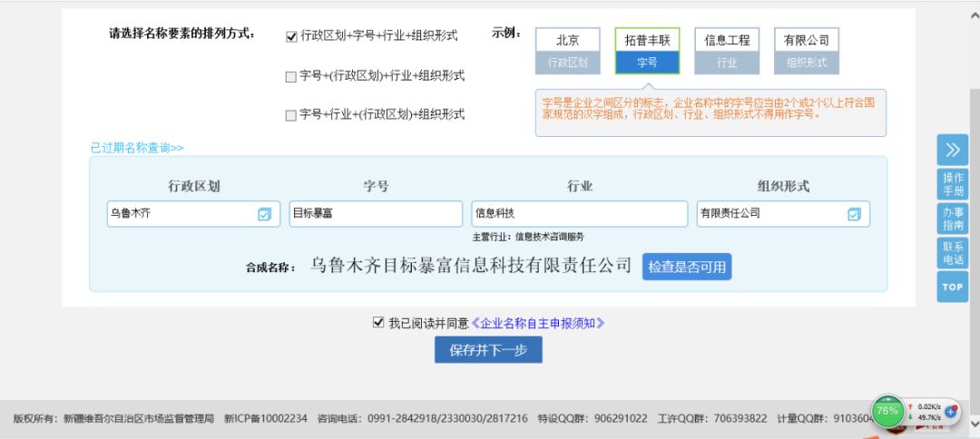The width and height of the screenshot is (980, 439).
Task: Click the 检查是否可用 button
Action: tap(687, 267)
